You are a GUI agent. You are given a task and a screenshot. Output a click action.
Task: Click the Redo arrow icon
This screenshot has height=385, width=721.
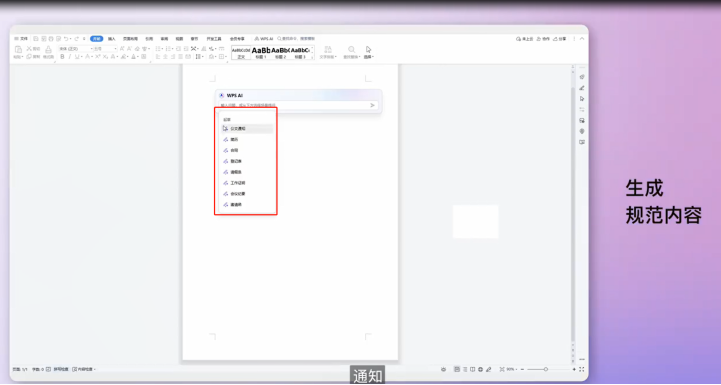click(76, 39)
